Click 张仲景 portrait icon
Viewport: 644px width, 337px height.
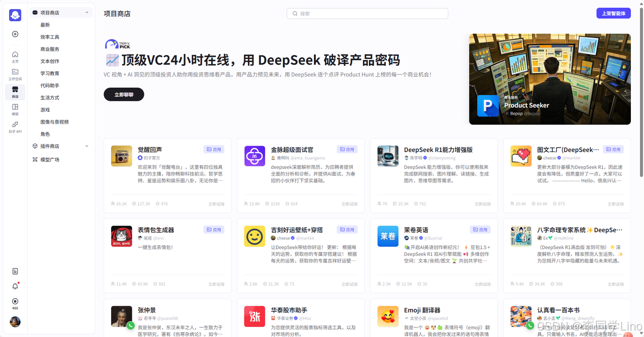121,316
